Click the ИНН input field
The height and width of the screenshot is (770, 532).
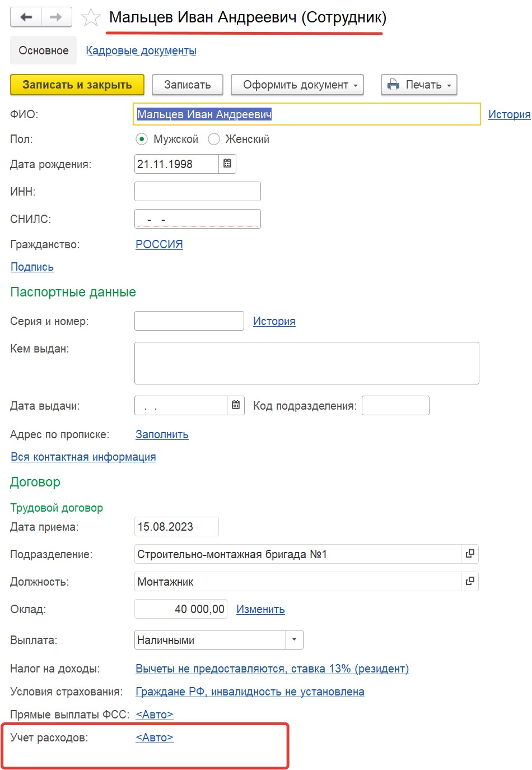198,191
